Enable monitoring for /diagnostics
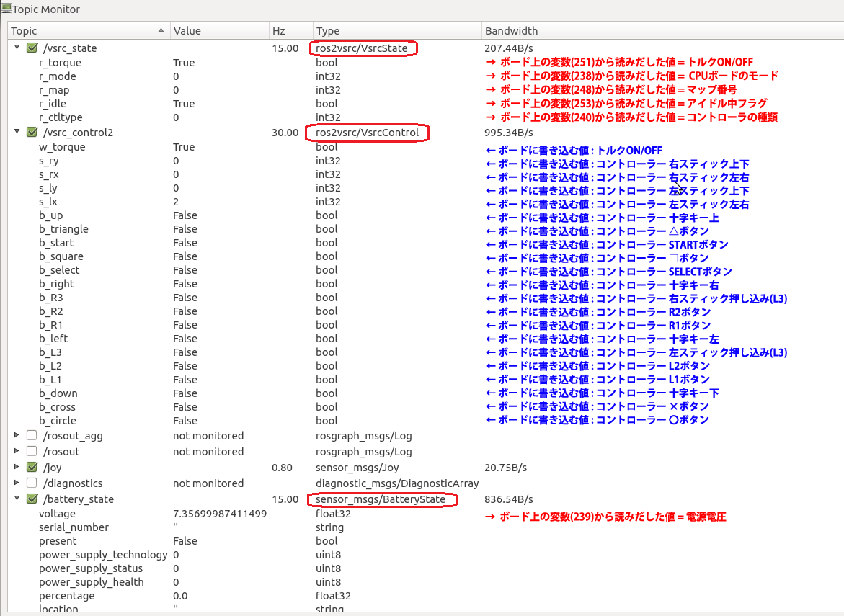 [32, 483]
